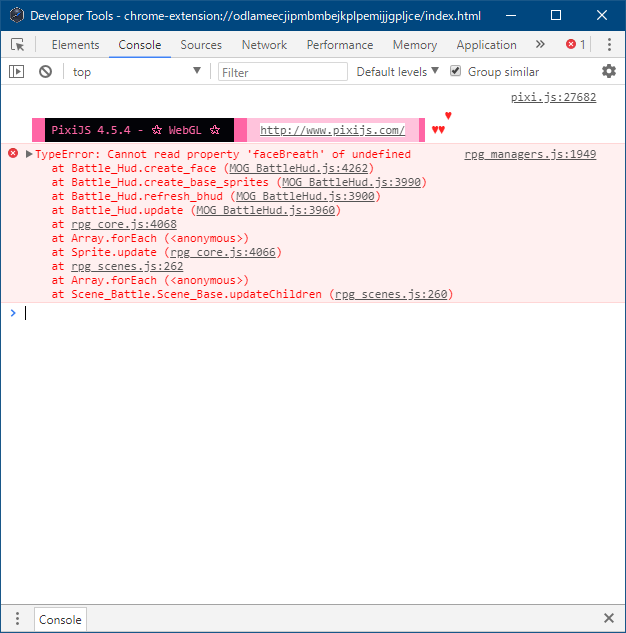Open the MOG_BattleHud.js:4262 link
The width and height of the screenshot is (626, 633).
point(299,168)
